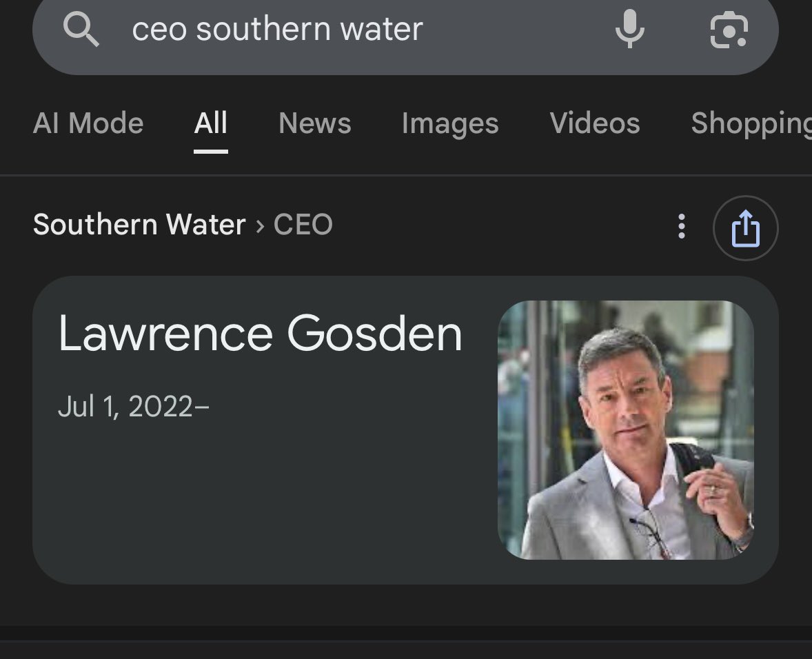The height and width of the screenshot is (659, 812).
Task: Edit the 'ceo southern water' search query
Action: pos(278,29)
